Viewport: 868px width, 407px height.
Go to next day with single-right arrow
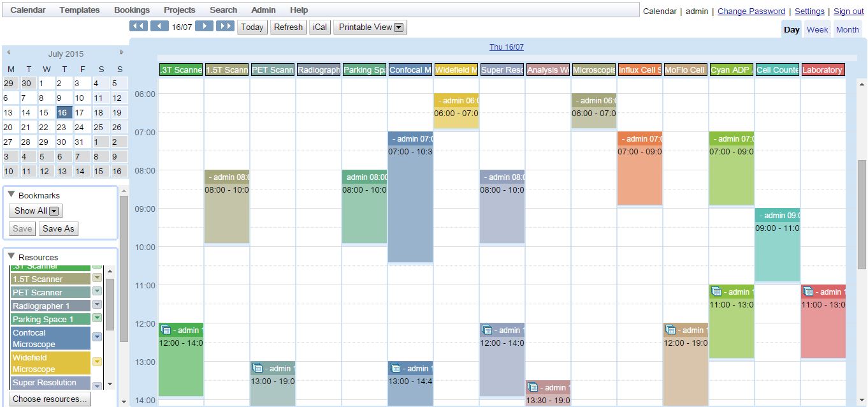(x=204, y=26)
